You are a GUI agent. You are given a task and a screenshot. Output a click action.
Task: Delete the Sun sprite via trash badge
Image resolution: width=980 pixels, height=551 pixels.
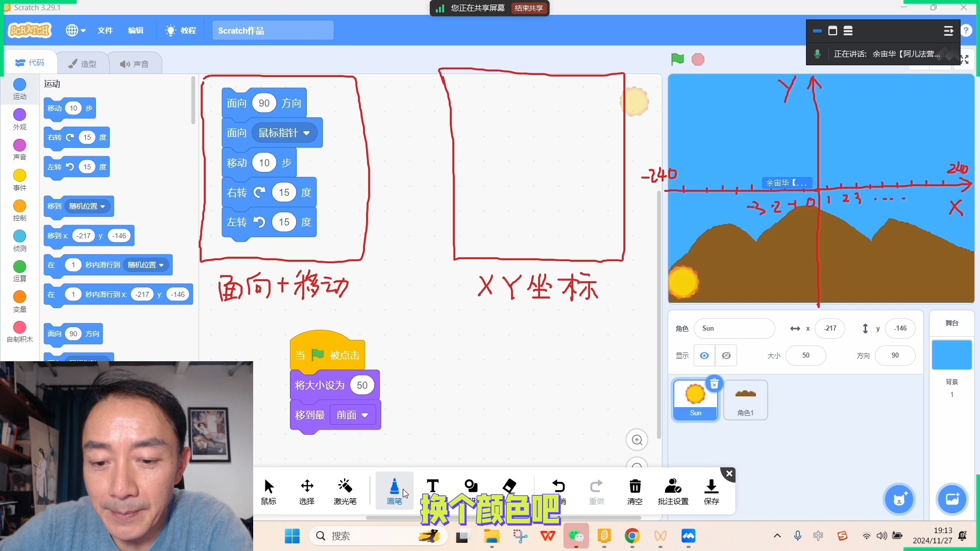point(714,384)
